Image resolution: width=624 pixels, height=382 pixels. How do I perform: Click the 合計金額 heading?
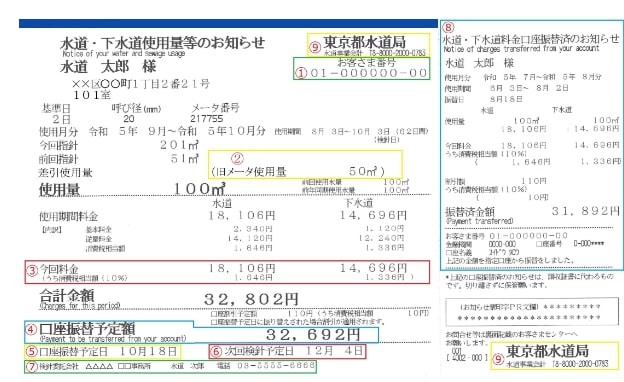66,296
